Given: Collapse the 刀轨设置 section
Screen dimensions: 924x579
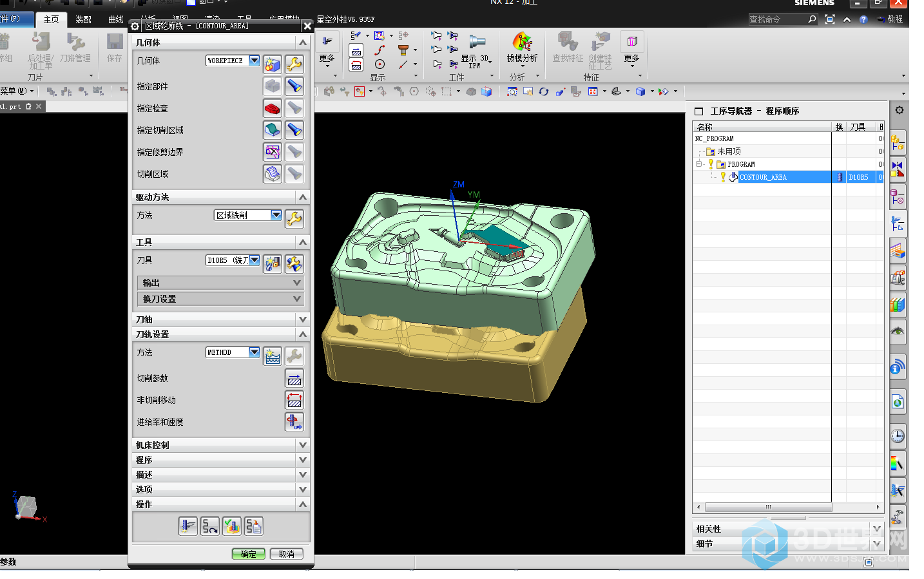Looking at the screenshot, I should [303, 334].
